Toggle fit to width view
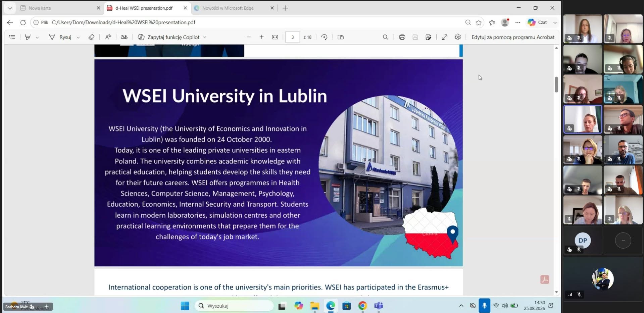The width and height of the screenshot is (644, 313). point(275,37)
